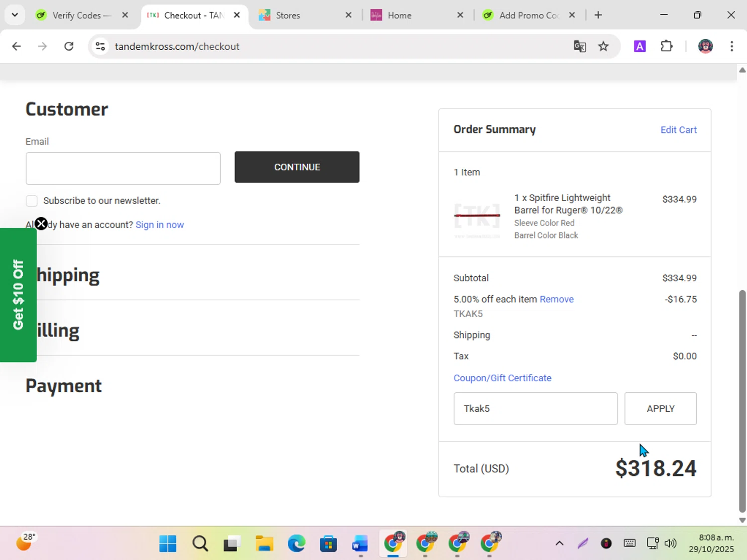This screenshot has width=747, height=560.
Task: Open the network icon in system tray
Action: coord(652,543)
